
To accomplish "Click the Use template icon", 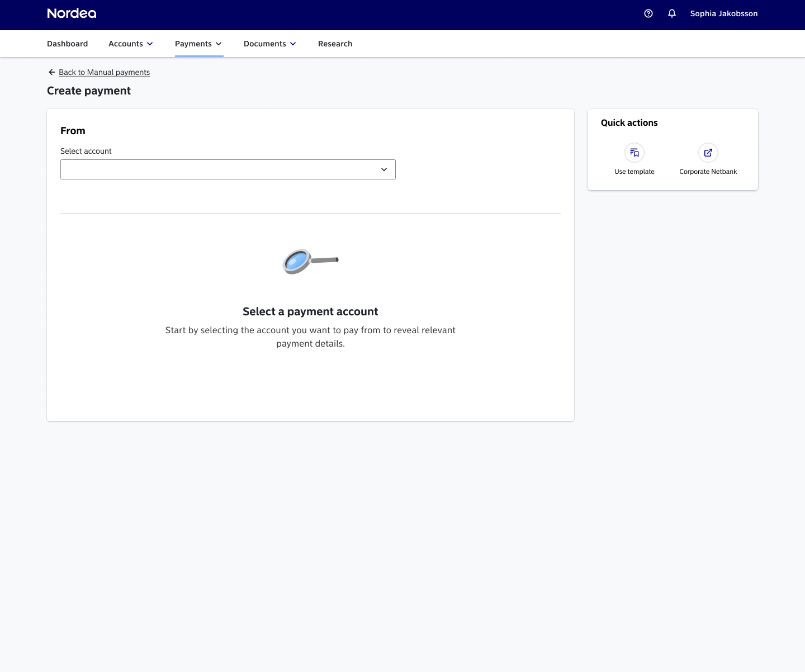I will (634, 153).
